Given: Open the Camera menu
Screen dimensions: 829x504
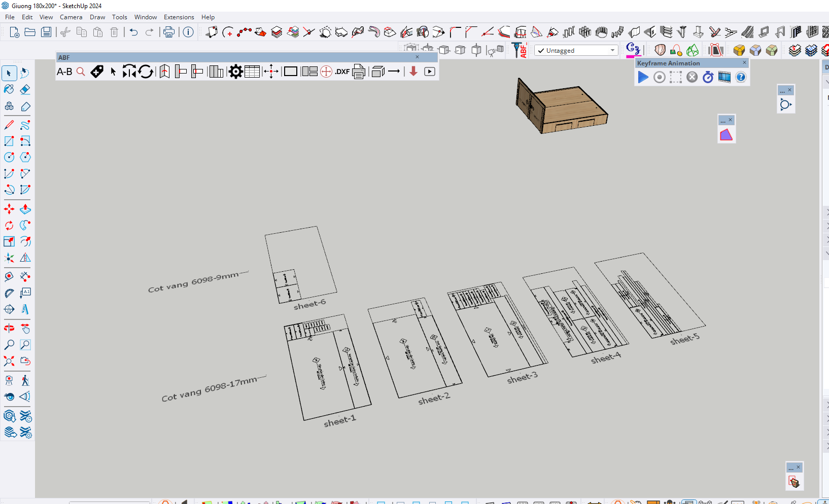Looking at the screenshot, I should (71, 17).
